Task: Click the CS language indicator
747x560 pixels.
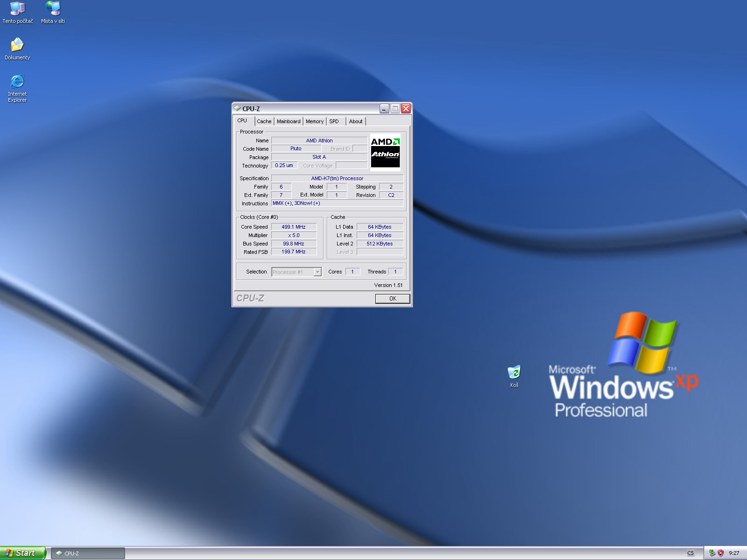Action: (691, 553)
